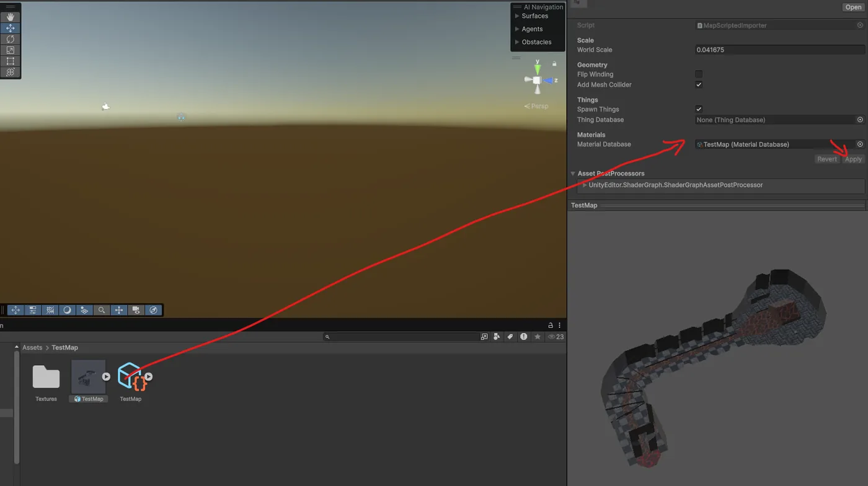Expand the ShaderGraphAssetPostProcessor entry
This screenshot has height=486, width=868.
point(585,185)
